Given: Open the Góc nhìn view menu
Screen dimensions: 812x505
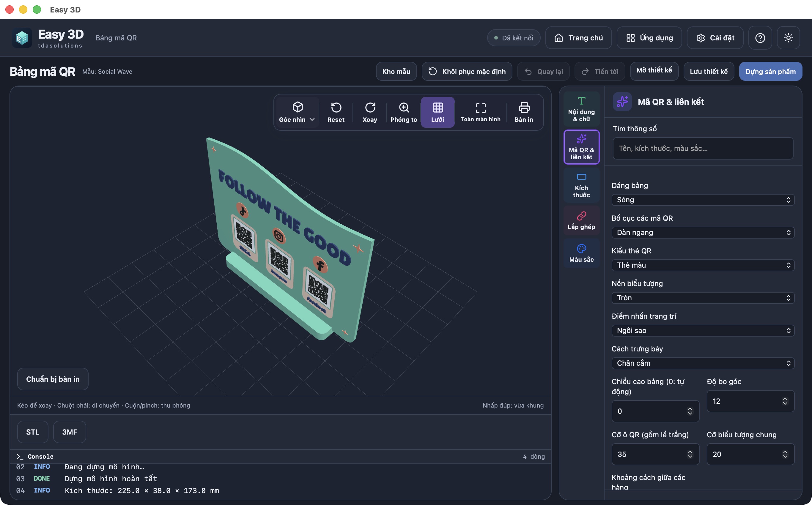Looking at the screenshot, I should click(297, 112).
